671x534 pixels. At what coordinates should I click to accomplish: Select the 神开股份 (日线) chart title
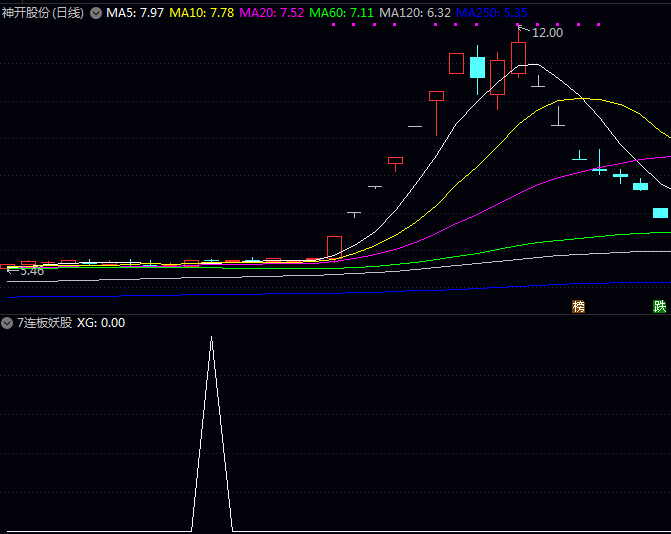tap(43, 13)
